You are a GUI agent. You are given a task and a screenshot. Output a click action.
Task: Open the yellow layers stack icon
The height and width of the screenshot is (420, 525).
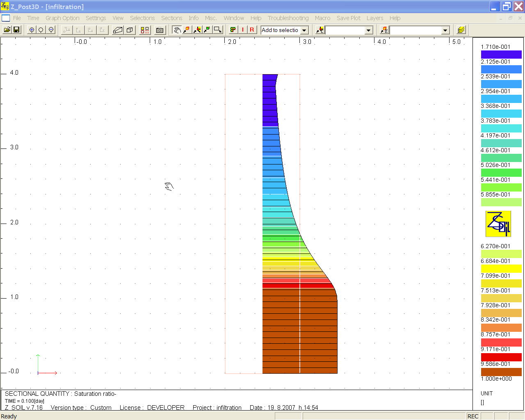pos(461,30)
